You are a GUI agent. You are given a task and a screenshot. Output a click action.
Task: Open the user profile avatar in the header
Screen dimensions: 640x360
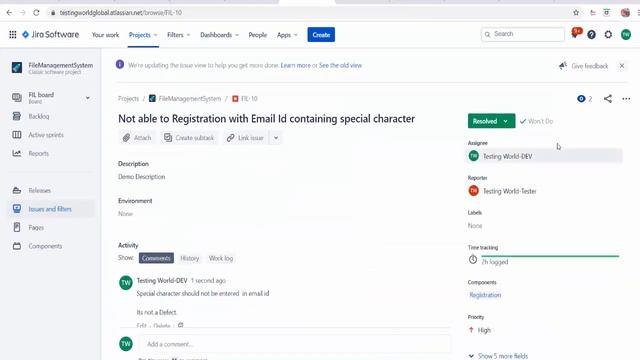point(626,35)
